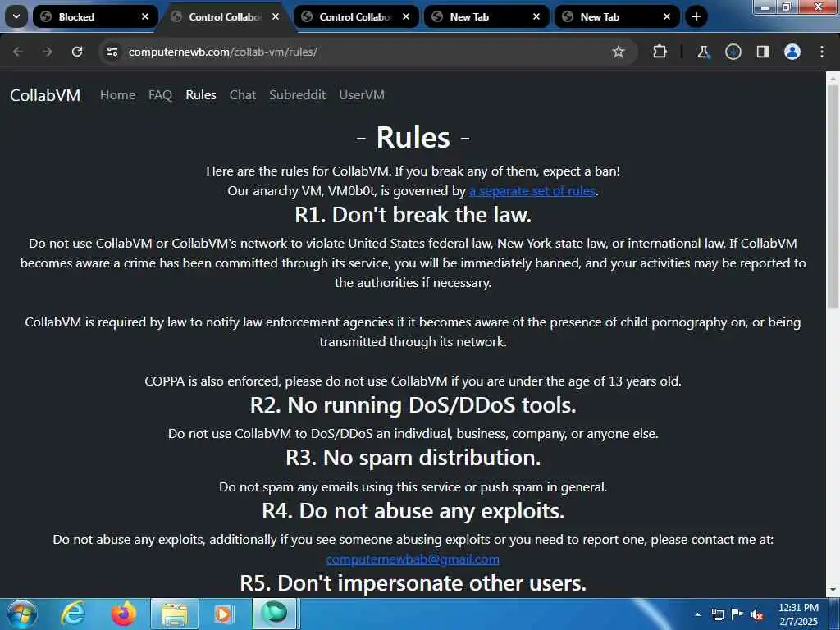Click the muted volume tray icon
This screenshot has height=630, width=840.
(x=757, y=614)
